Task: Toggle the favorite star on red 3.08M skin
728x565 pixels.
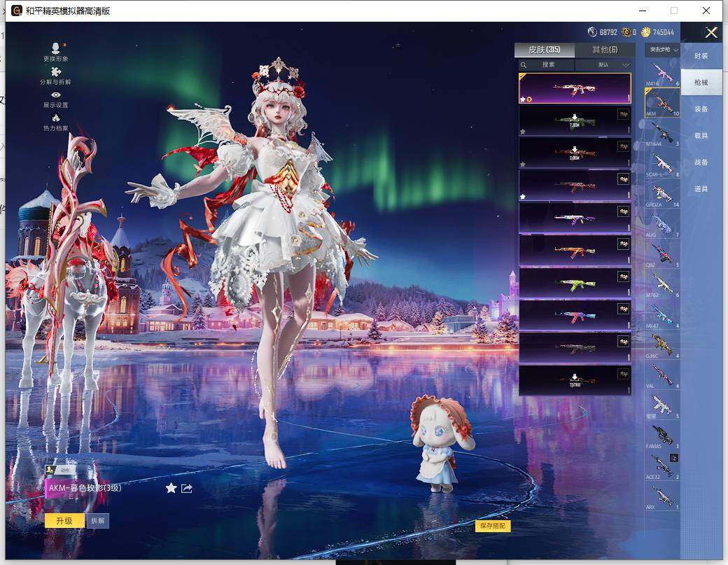Action: pos(523,165)
